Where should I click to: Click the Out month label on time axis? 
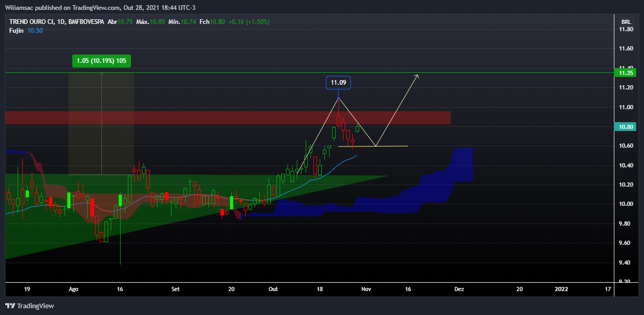point(273,288)
